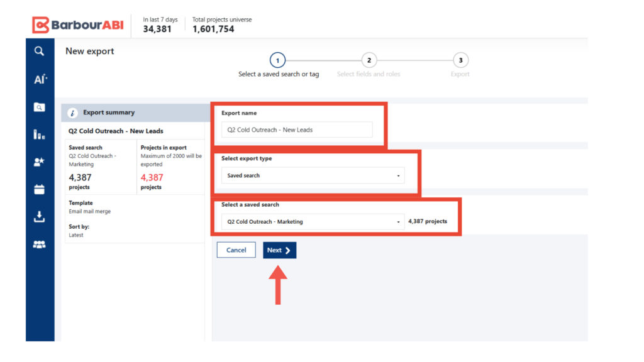This screenshot has height=362, width=644.
Task: Click the Total projects universe count
Action: pyautogui.click(x=213, y=29)
